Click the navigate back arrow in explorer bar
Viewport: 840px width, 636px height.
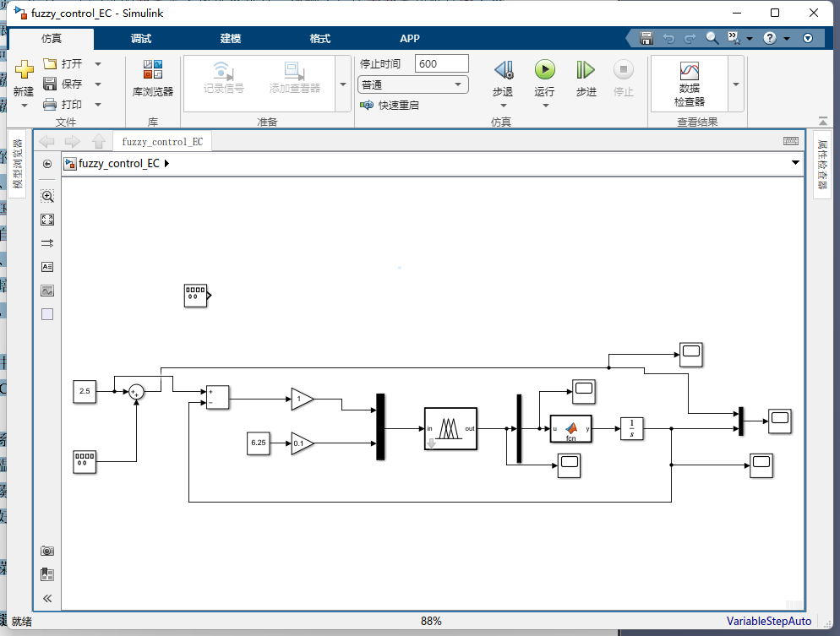[x=47, y=141]
